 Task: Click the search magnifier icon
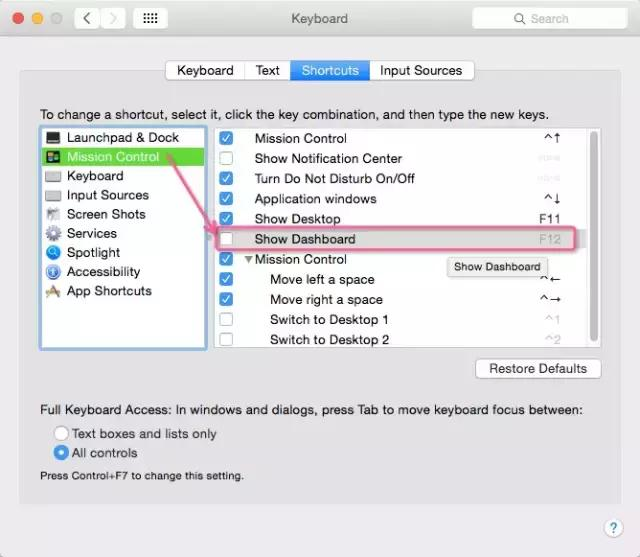click(519, 19)
